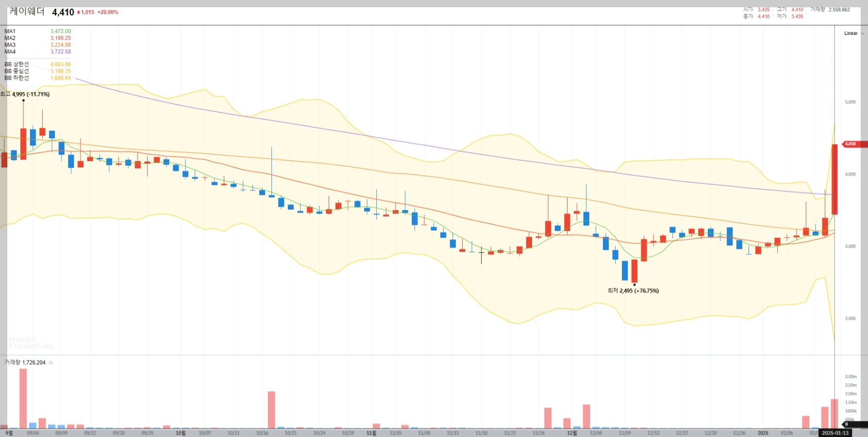
Task: Click the tall volume bar near 10/16
Action: 271,410
